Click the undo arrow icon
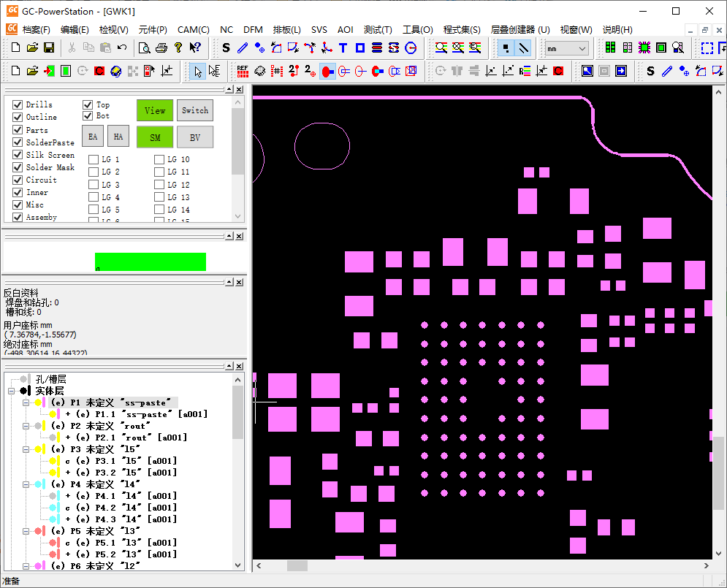Viewport: 727px width, 588px height. click(122, 48)
